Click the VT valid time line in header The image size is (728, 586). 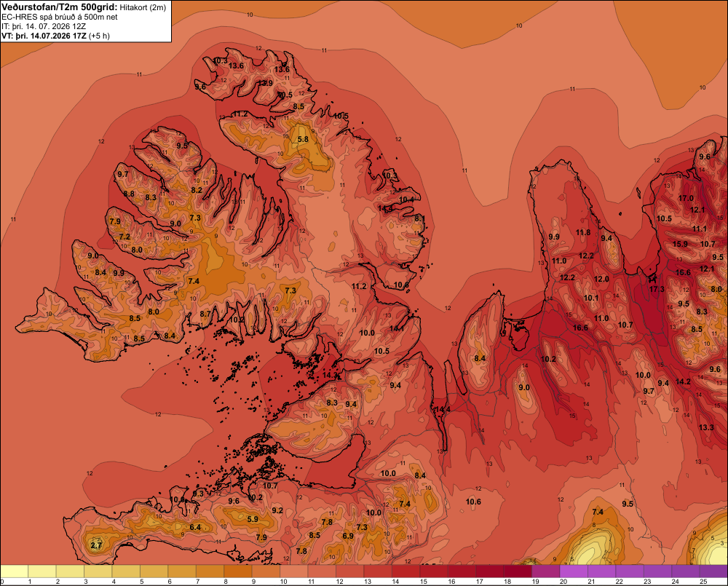pyautogui.click(x=56, y=36)
